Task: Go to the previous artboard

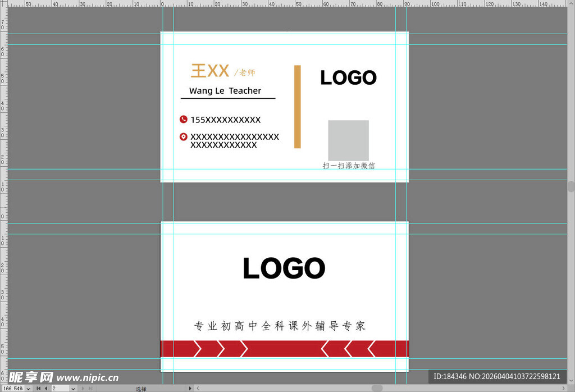Action: point(46,388)
